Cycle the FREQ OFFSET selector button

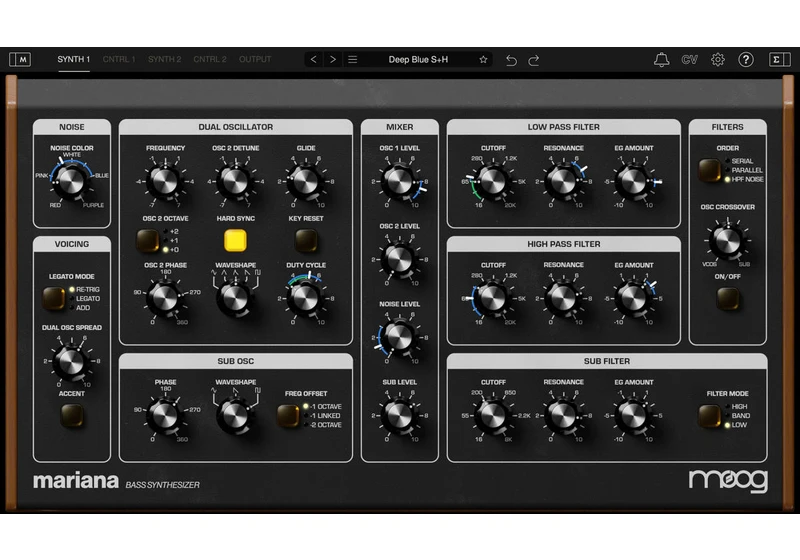pos(288,416)
